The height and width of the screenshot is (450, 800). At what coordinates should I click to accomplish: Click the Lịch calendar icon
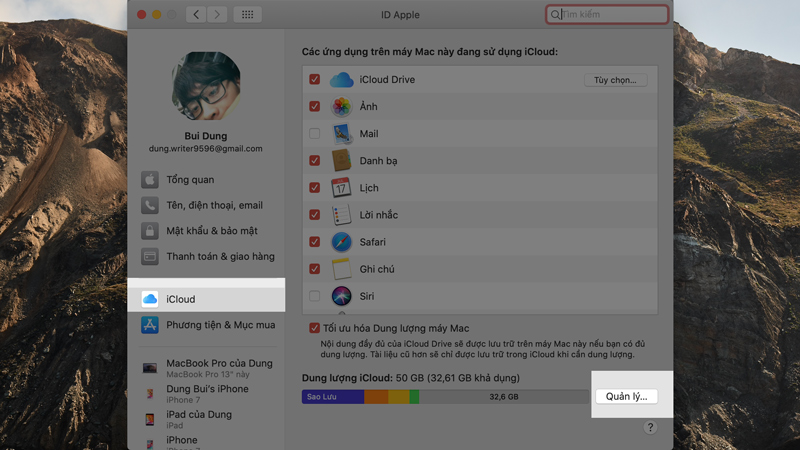pos(342,188)
